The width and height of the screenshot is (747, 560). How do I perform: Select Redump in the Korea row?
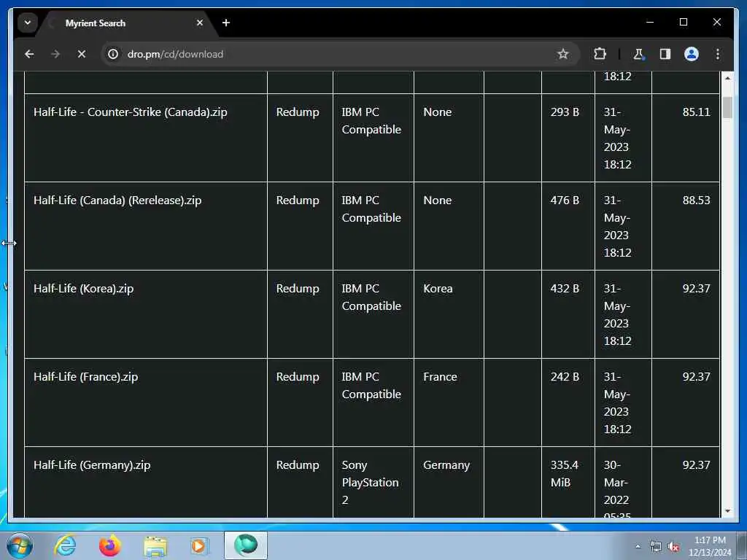click(x=298, y=289)
